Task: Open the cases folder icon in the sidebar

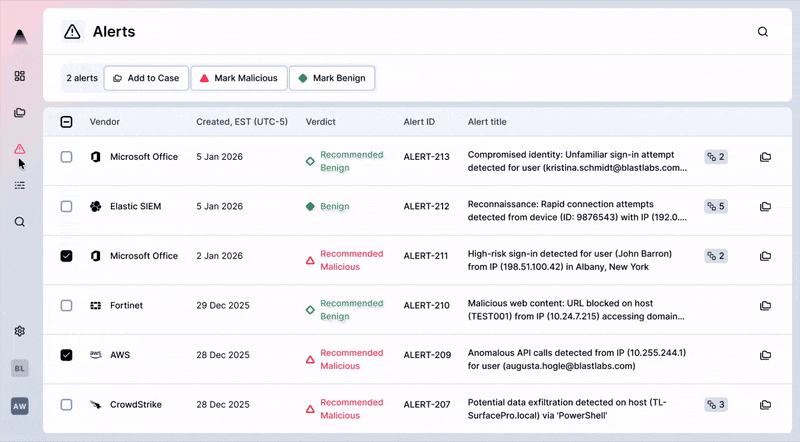Action: tap(20, 112)
